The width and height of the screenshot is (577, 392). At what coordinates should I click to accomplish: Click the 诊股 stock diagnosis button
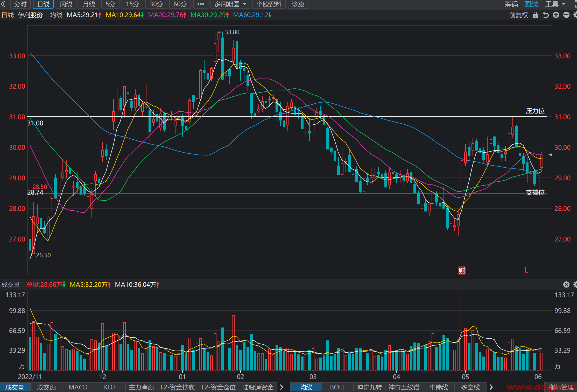298,4
